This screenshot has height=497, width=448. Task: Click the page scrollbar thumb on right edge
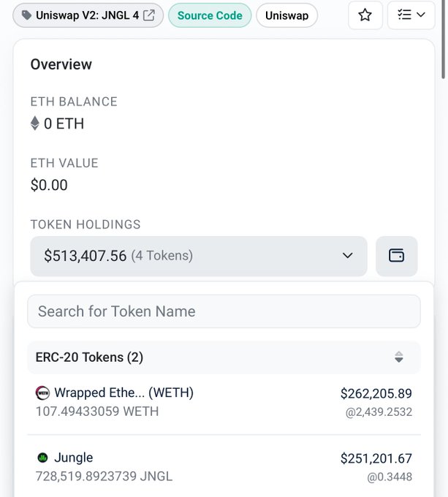tap(444, 39)
